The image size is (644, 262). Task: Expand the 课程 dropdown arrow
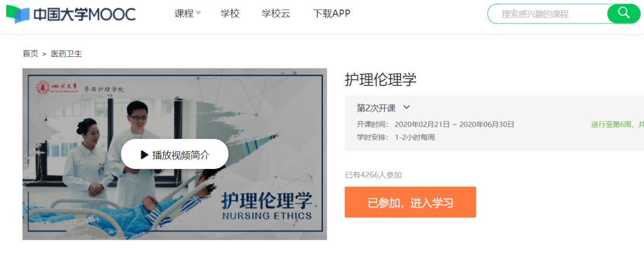[198, 13]
